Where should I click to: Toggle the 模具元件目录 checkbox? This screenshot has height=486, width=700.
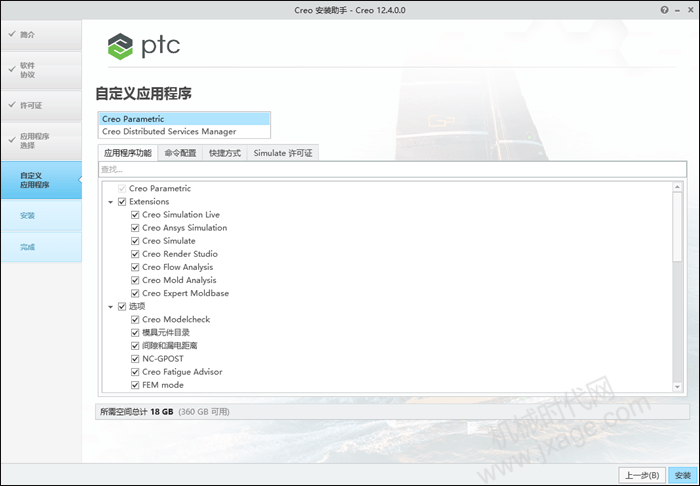point(135,332)
